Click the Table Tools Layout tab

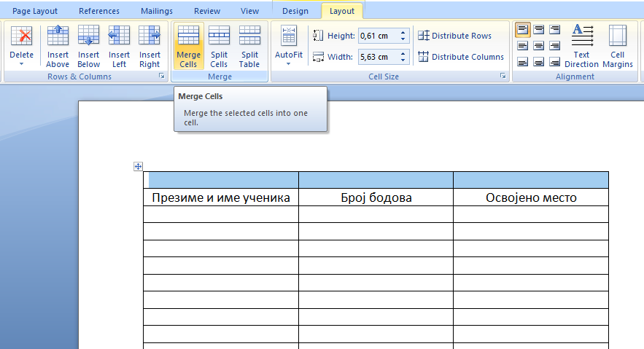342,11
